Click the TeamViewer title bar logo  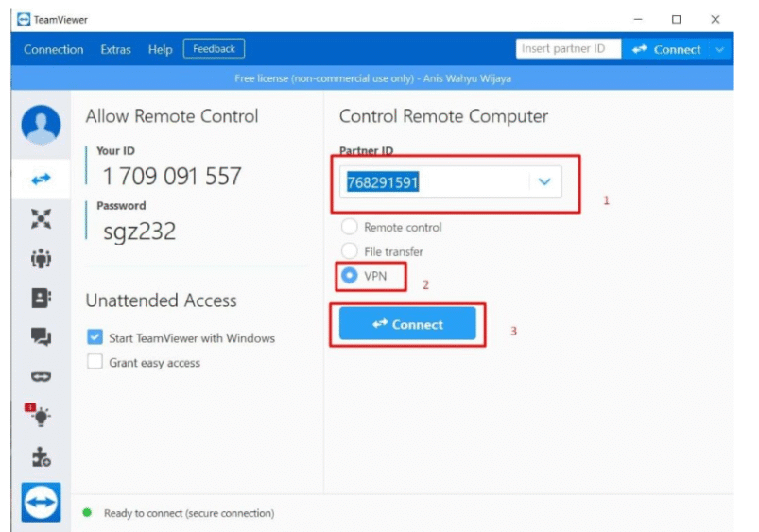[24, 19]
